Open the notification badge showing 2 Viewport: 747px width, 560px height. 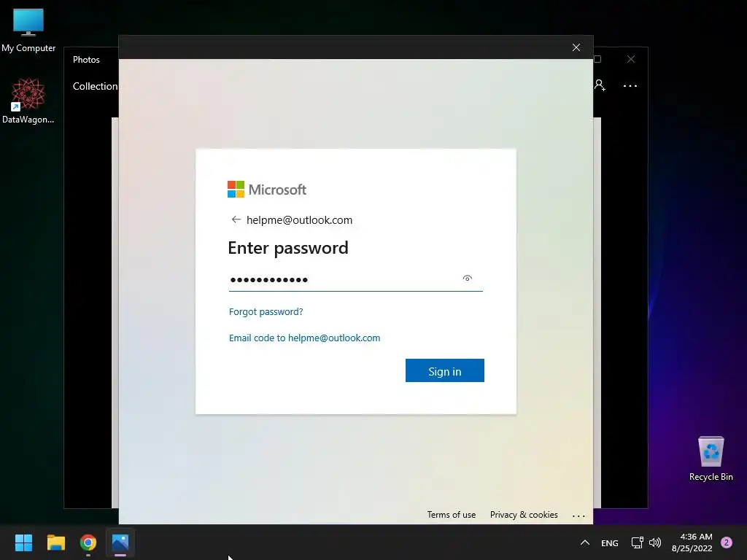pyautogui.click(x=727, y=542)
